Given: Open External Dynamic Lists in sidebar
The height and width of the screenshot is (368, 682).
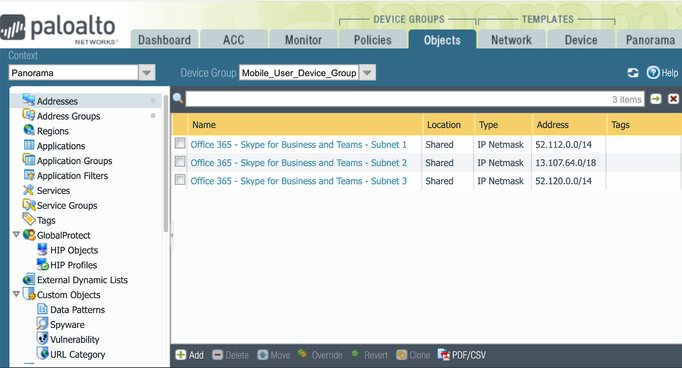Looking at the screenshot, I should coord(82,280).
